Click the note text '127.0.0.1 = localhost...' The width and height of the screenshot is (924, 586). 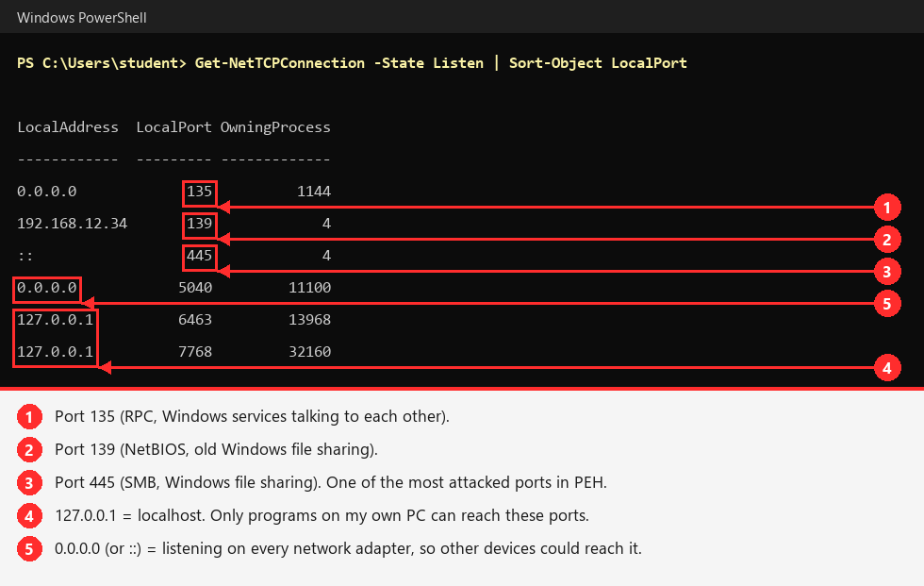click(x=322, y=516)
